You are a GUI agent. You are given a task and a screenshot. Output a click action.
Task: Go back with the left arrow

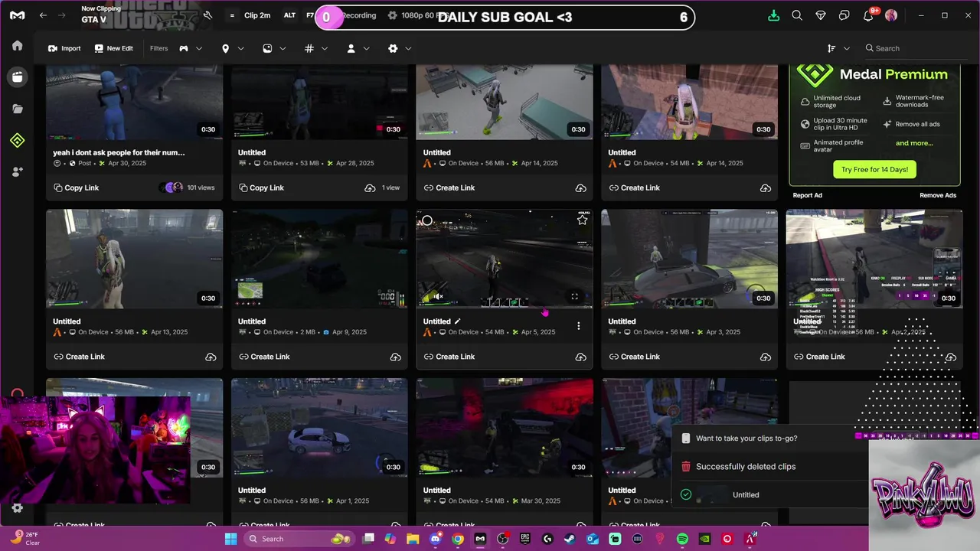[x=43, y=15]
